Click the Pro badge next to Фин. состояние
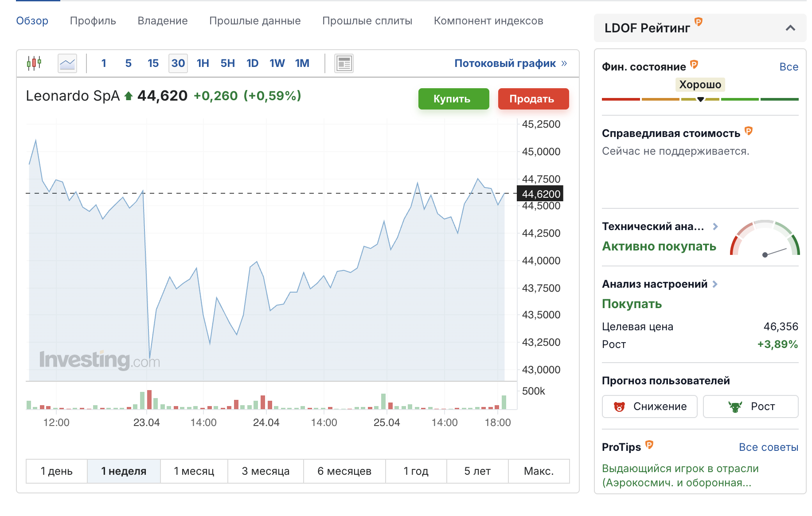This screenshot has width=812, height=516. pyautogui.click(x=694, y=64)
